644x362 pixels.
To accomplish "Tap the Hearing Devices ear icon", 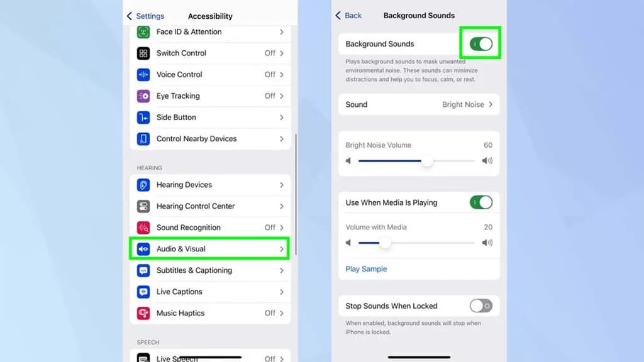I will 143,185.
